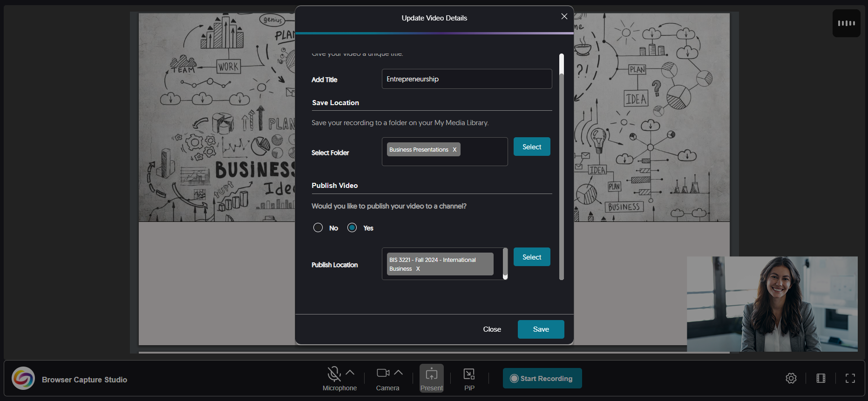Remove the BIS 3221 channel tag
The image size is (868, 401).
418,268
